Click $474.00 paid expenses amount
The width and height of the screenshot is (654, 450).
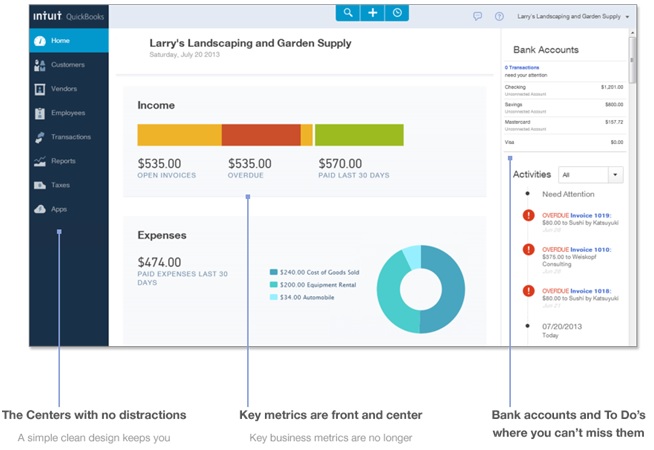coord(159,262)
